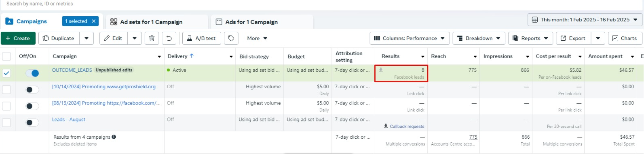Click the green Create button
The height and width of the screenshot is (154, 644).
click(x=18, y=38)
